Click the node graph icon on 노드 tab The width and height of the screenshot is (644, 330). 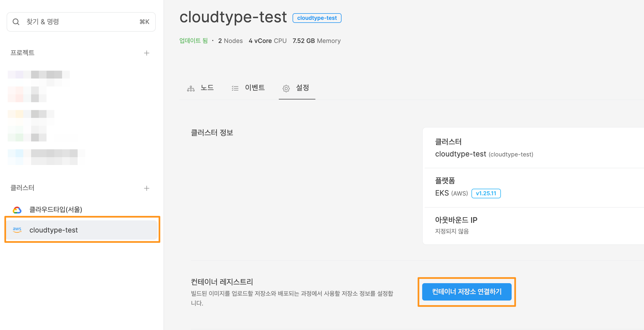tap(191, 88)
